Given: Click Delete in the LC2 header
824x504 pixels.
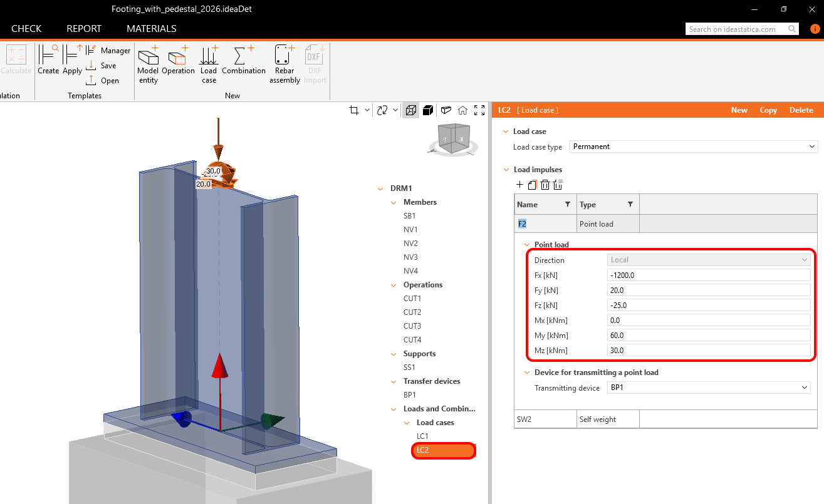Looking at the screenshot, I should pos(801,110).
